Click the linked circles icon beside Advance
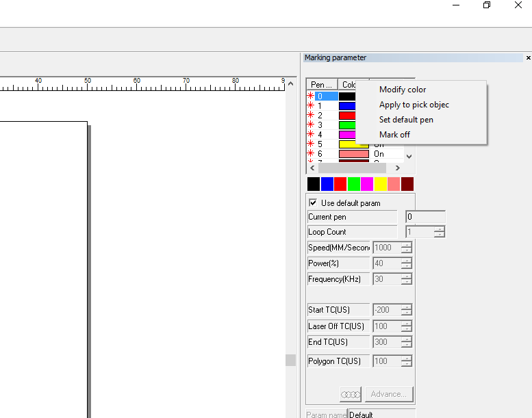This screenshot has height=418, width=532. [x=350, y=394]
